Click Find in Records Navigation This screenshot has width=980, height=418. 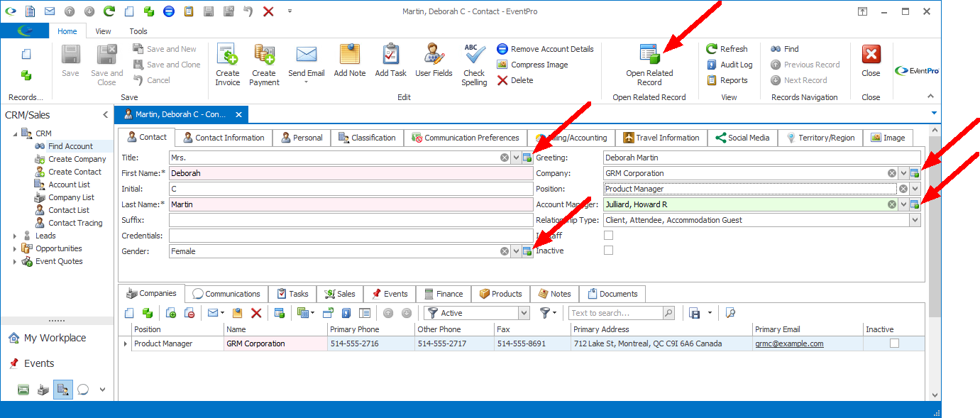pos(785,49)
